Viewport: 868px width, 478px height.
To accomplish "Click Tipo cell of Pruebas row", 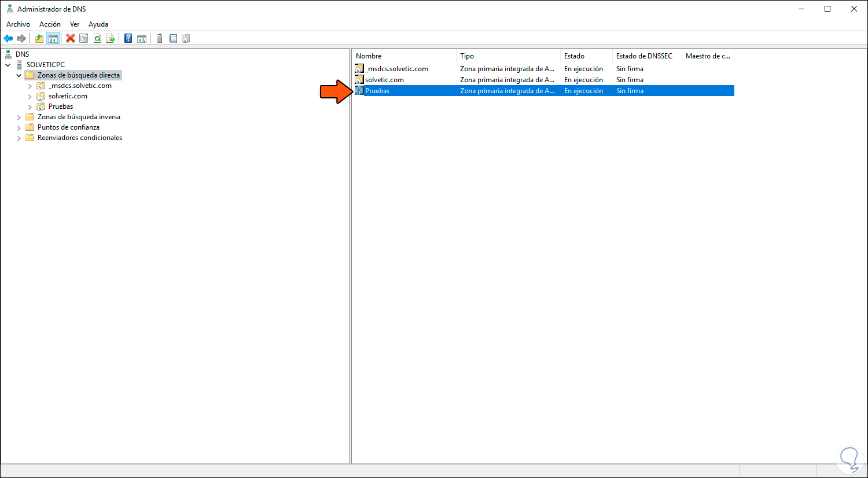I will pyautogui.click(x=507, y=91).
